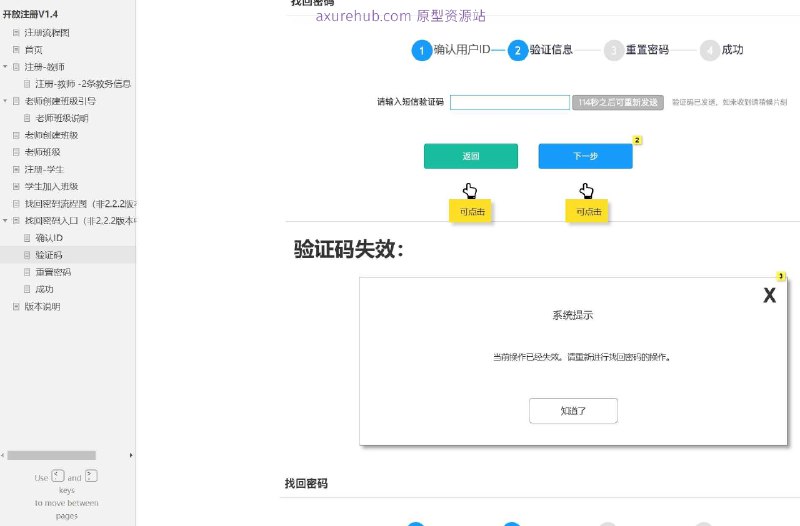Open the 学生加入班级 page
The image size is (800, 526).
(x=51, y=187)
